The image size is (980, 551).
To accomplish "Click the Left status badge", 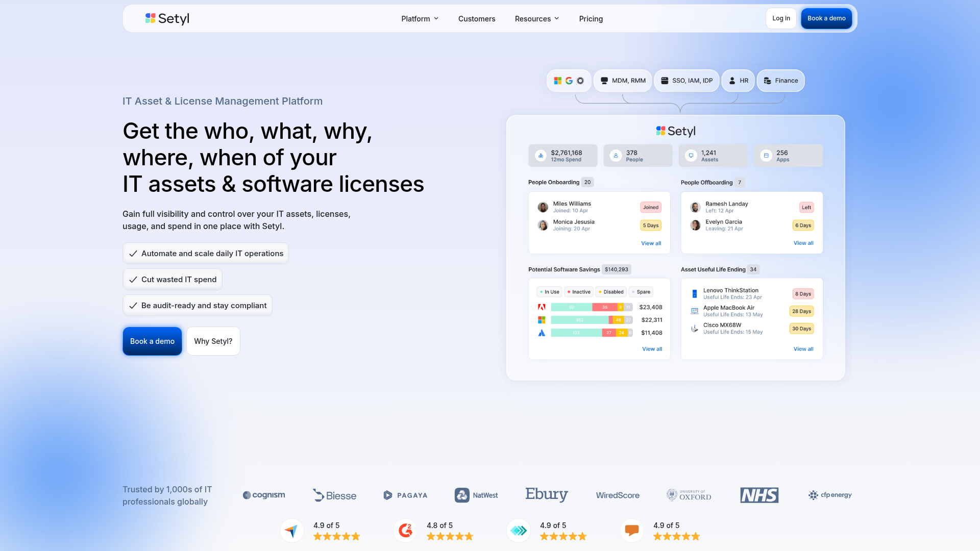I will coord(806,207).
